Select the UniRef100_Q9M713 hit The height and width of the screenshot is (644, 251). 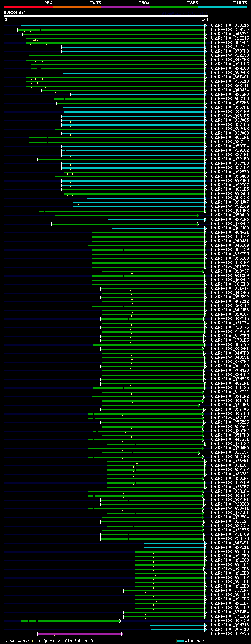[230, 625]
